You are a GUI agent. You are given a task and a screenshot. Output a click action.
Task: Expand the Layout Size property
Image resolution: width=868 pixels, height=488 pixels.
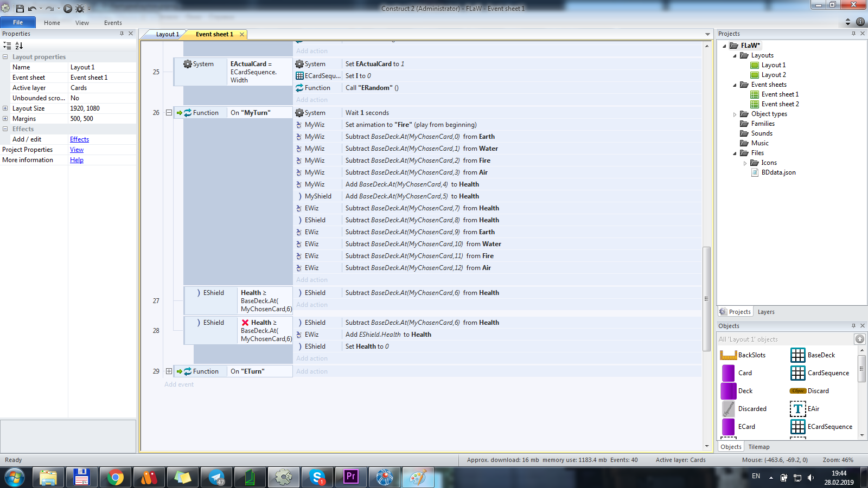[5, 108]
